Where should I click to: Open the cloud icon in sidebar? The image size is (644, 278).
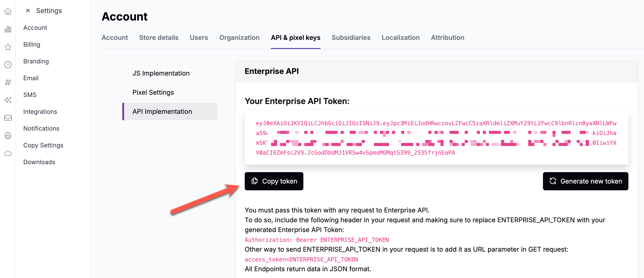coord(8,153)
